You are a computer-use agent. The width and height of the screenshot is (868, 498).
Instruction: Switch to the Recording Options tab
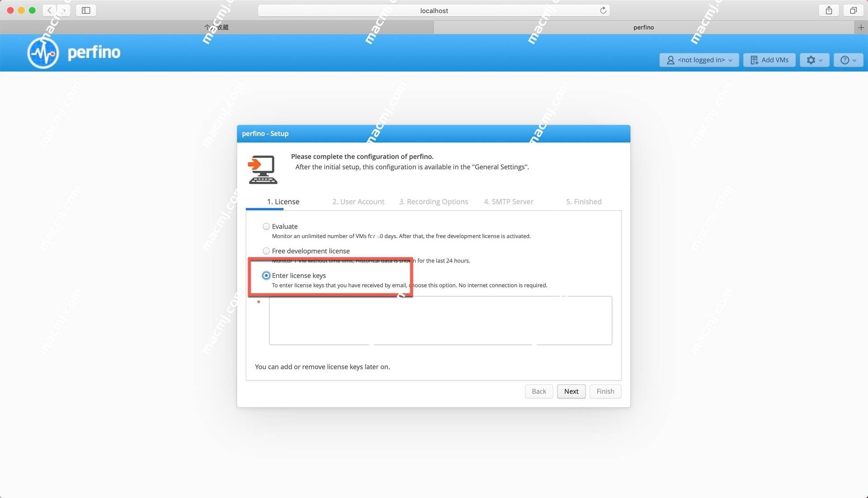click(434, 202)
